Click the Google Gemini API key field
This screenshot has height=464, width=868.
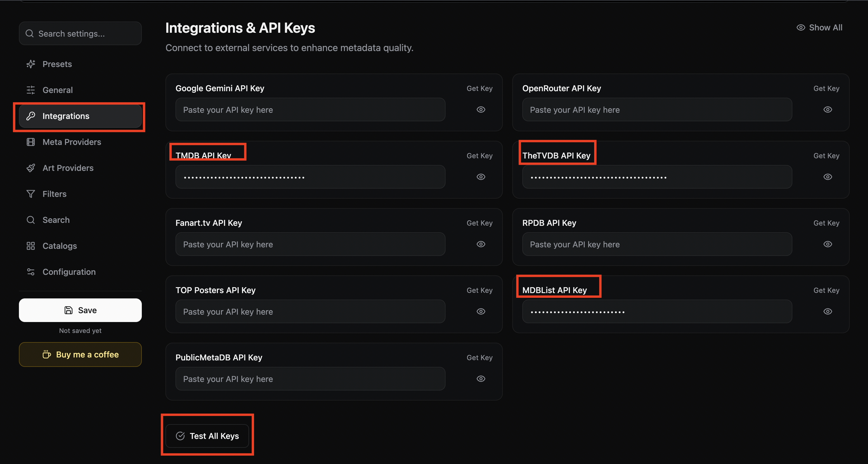click(x=310, y=110)
